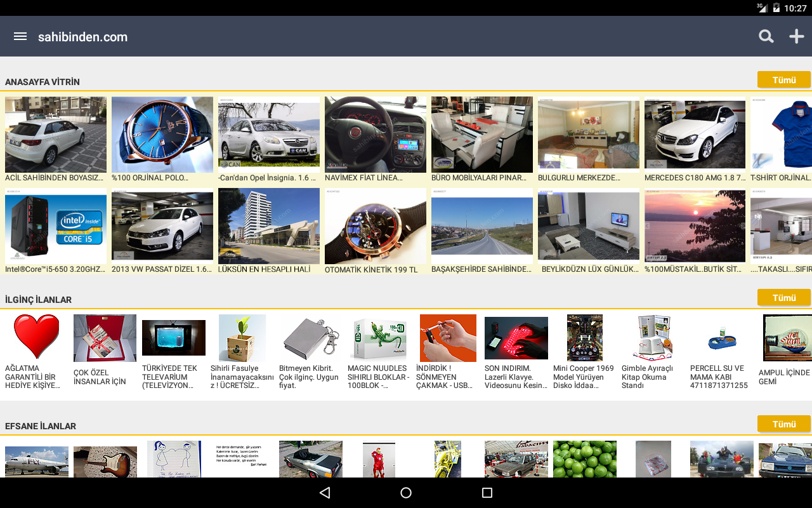This screenshot has width=812, height=508.
Task: Open TÜRKİYEDE TEK TELEVARİUM listing
Action: pos(173,352)
